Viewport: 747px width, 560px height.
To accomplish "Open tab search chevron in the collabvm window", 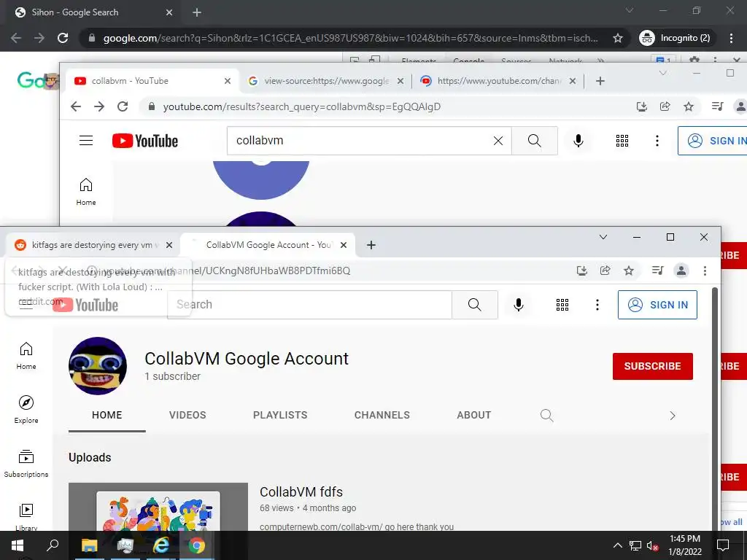I will 662,74.
